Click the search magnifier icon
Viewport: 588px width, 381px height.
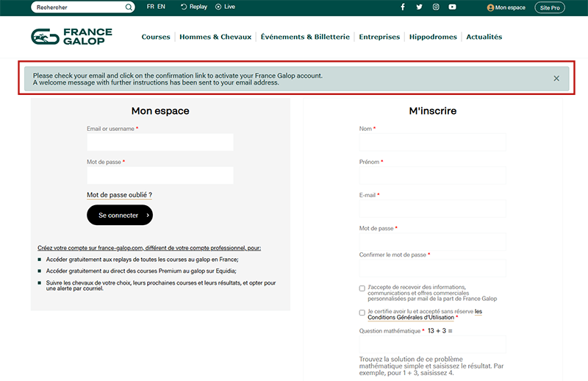click(x=129, y=7)
